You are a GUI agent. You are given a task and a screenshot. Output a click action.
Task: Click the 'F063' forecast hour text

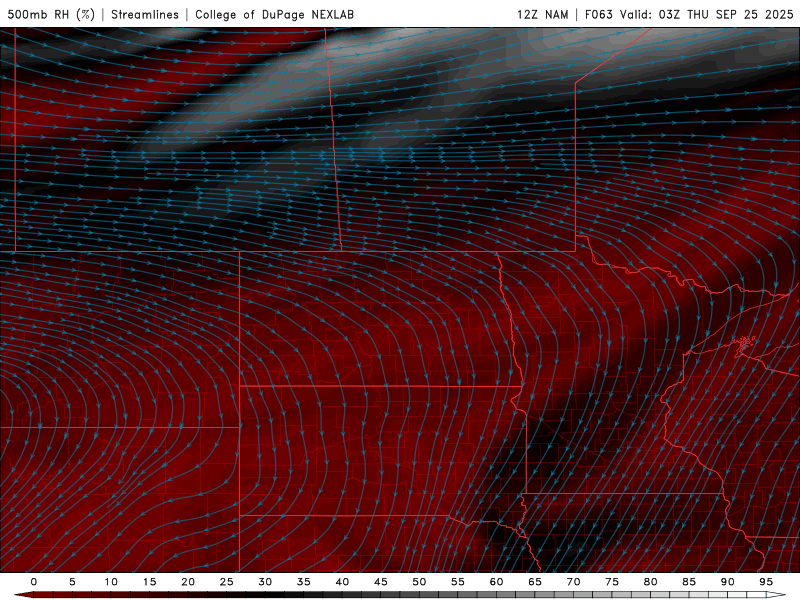(x=598, y=14)
